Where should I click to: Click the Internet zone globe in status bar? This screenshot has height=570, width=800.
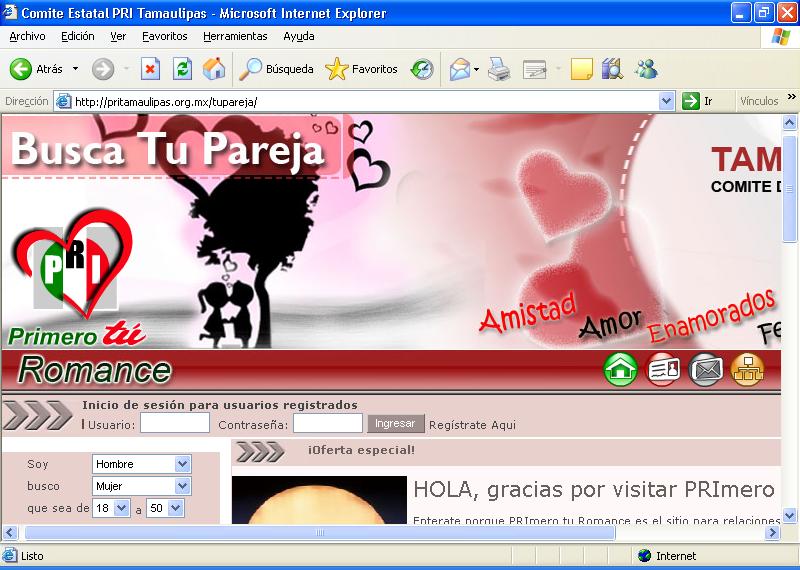644,555
